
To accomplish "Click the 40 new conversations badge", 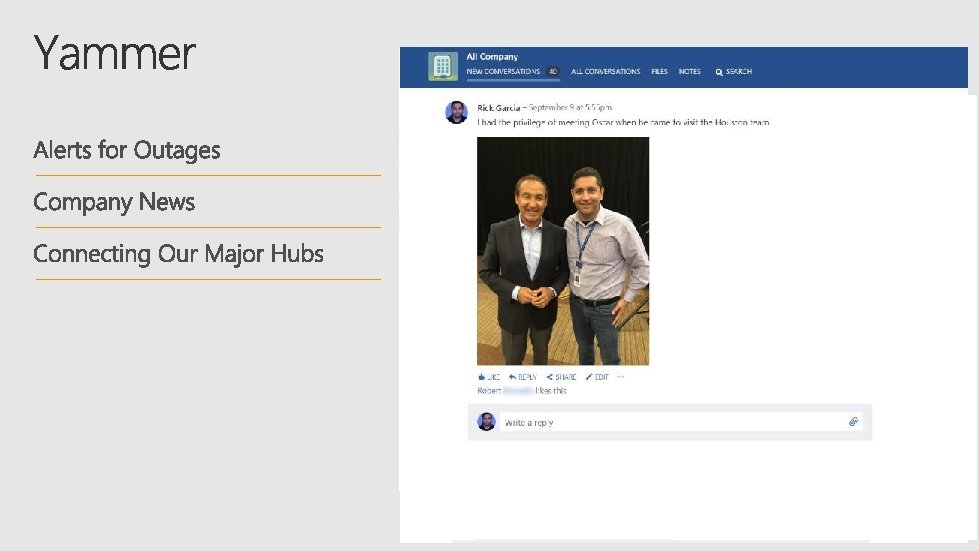I will (x=553, y=72).
